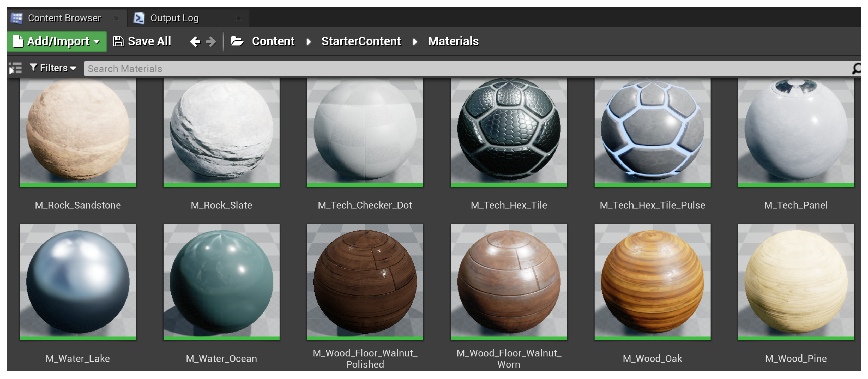
Task: Open the Filters dropdown
Action: 53,68
